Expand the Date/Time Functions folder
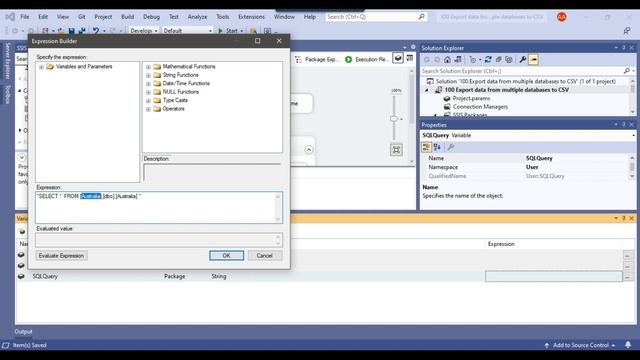 tap(148, 83)
